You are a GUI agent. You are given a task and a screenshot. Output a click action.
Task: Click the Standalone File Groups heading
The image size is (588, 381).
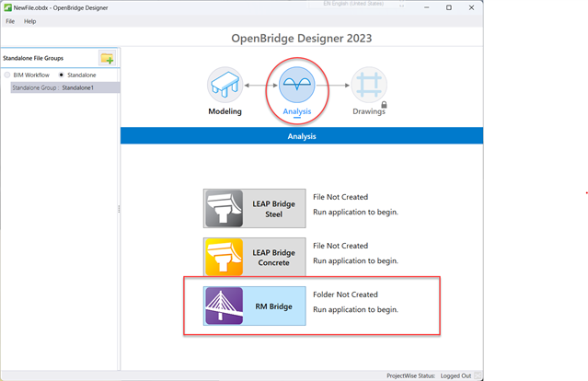[x=33, y=58]
